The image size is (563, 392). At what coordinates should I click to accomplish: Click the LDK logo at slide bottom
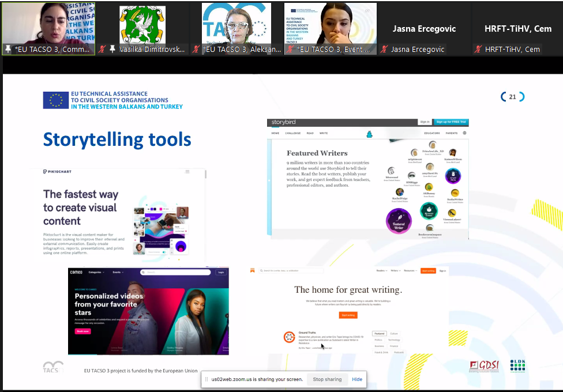518,366
